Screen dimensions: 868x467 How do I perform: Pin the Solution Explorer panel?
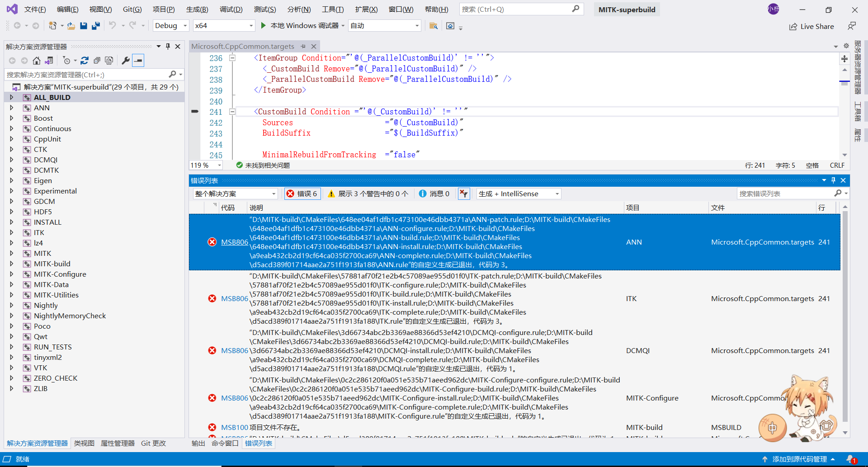click(x=168, y=47)
